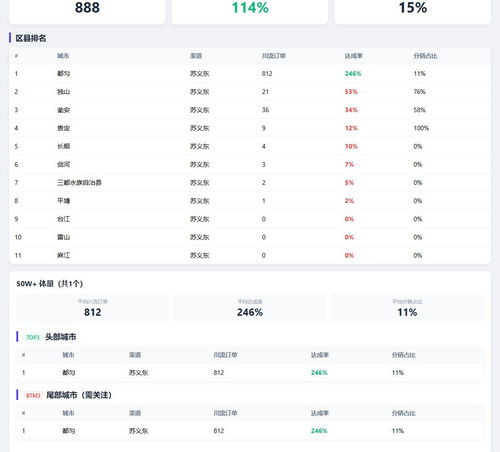Click red 7% achievement rate
The image size is (500, 452).
tap(349, 164)
